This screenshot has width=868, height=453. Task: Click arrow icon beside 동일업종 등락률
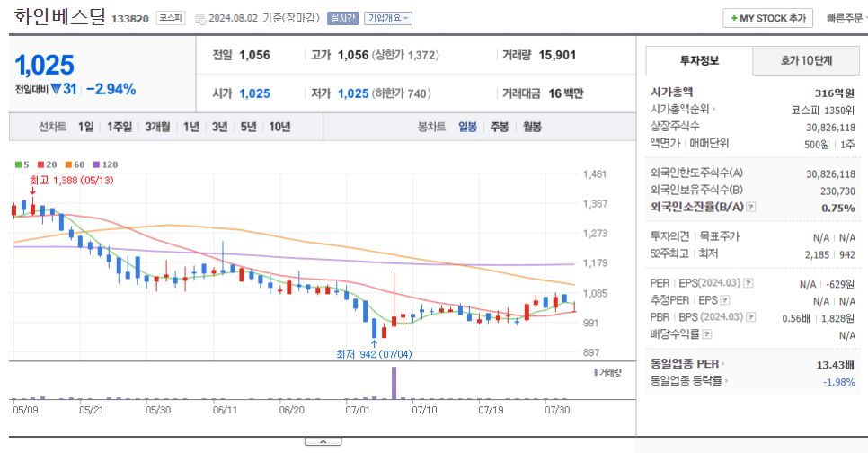pyautogui.click(x=726, y=380)
